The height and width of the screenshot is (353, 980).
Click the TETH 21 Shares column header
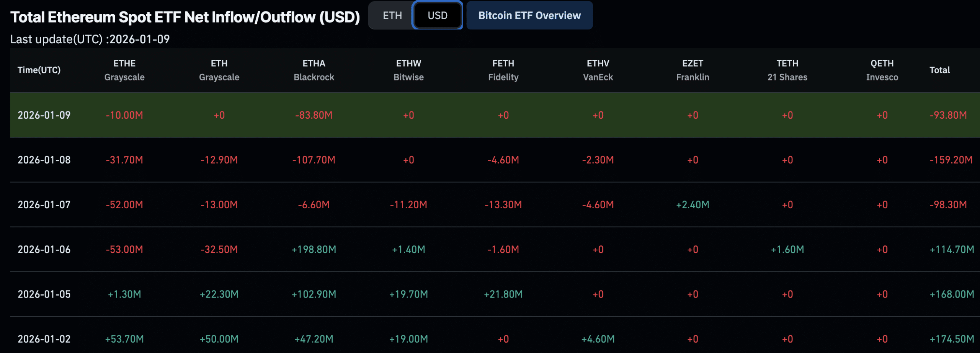[x=787, y=70]
